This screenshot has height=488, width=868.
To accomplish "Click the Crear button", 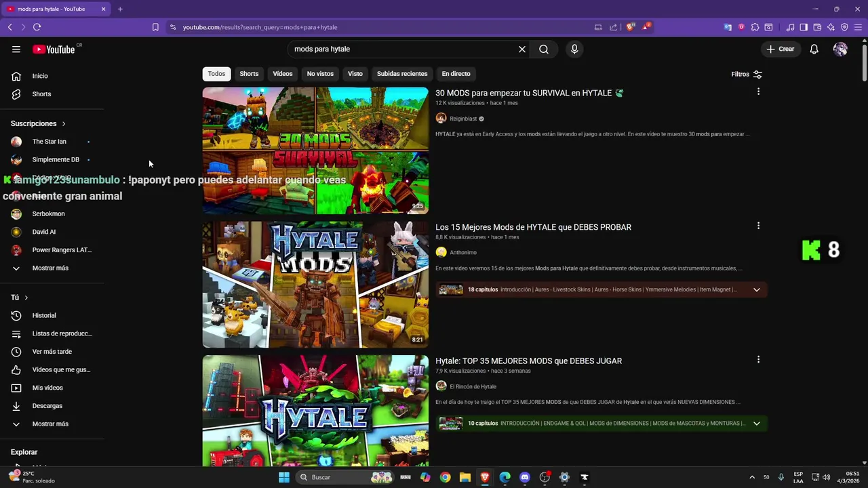I will (x=781, y=49).
